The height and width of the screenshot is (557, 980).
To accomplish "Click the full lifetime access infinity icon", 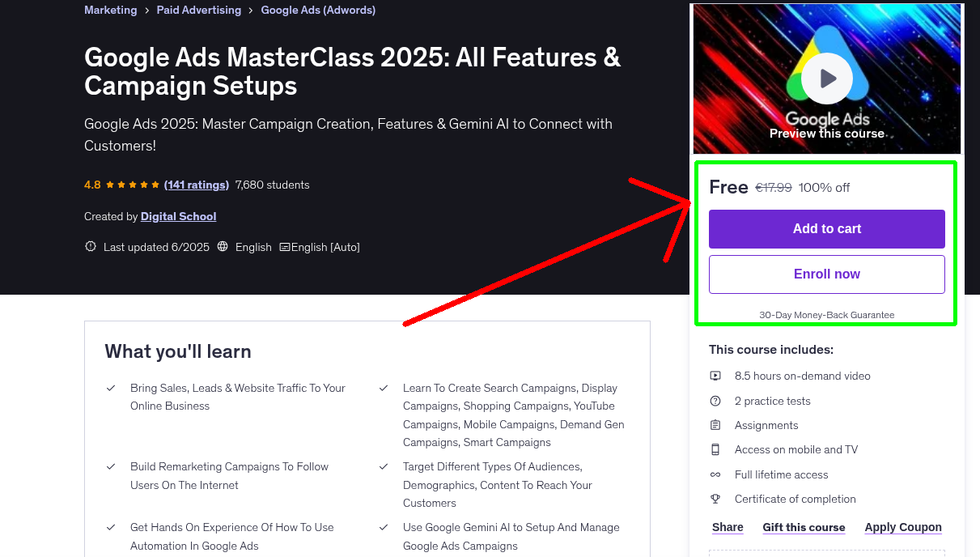I will click(x=715, y=474).
